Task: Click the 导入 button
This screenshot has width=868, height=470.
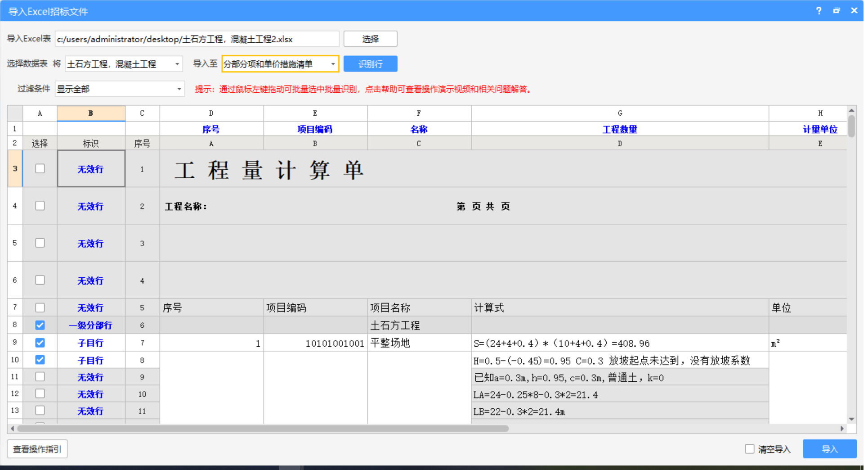Action: tap(830, 449)
